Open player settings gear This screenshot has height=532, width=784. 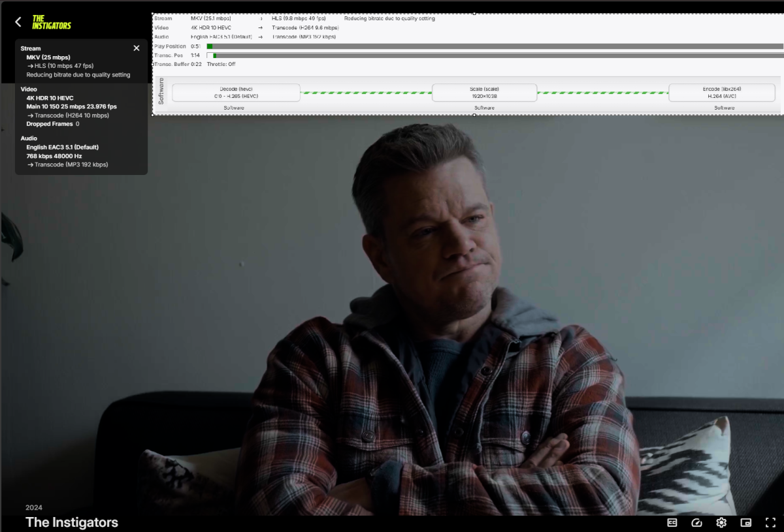[x=721, y=522]
